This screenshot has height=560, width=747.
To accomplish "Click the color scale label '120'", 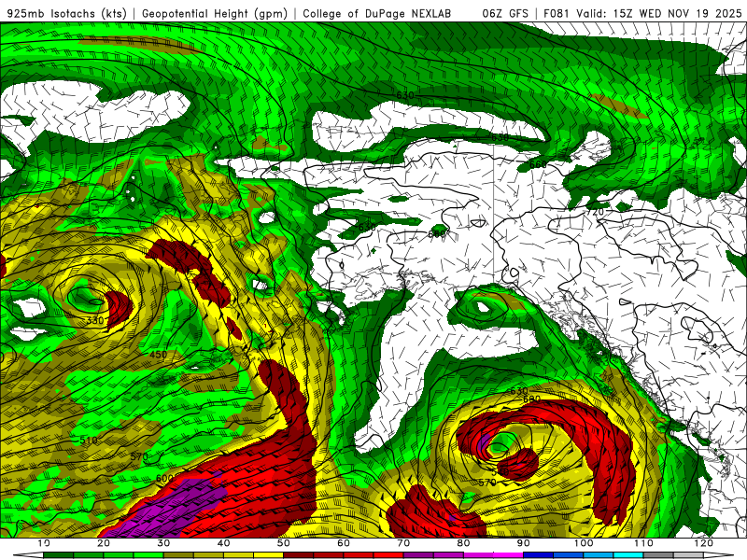I will tap(703, 543).
